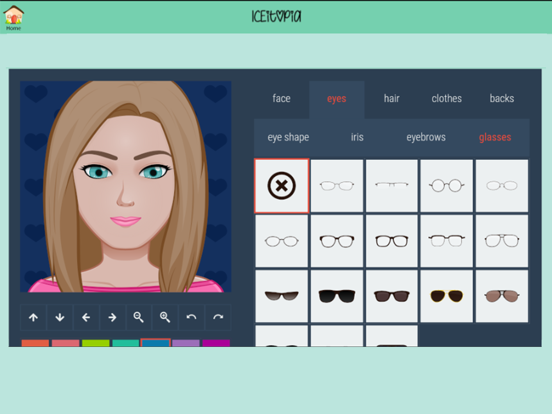The height and width of the screenshot is (414, 552).
Task: Click the ICEitopia title logo
Action: 276,16
